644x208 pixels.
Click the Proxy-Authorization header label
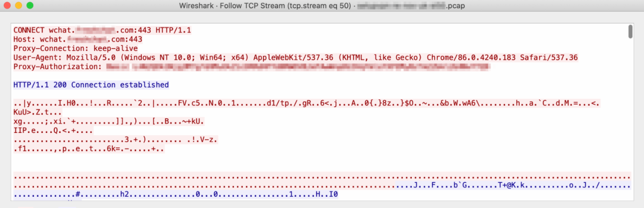click(58, 66)
